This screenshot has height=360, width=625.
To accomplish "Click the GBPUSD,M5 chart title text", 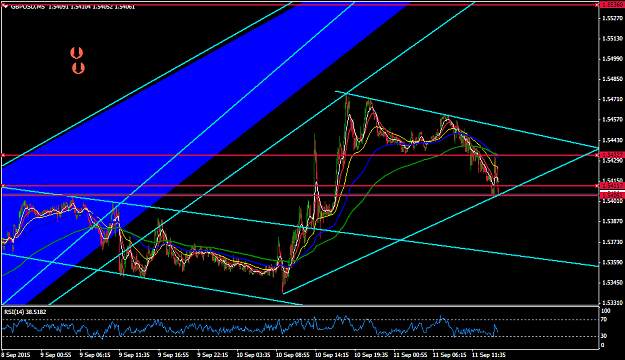I will [x=28, y=6].
